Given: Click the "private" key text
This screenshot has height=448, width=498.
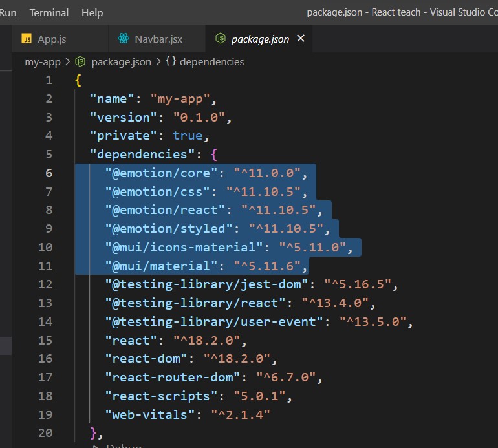Looking at the screenshot, I should (x=124, y=136).
